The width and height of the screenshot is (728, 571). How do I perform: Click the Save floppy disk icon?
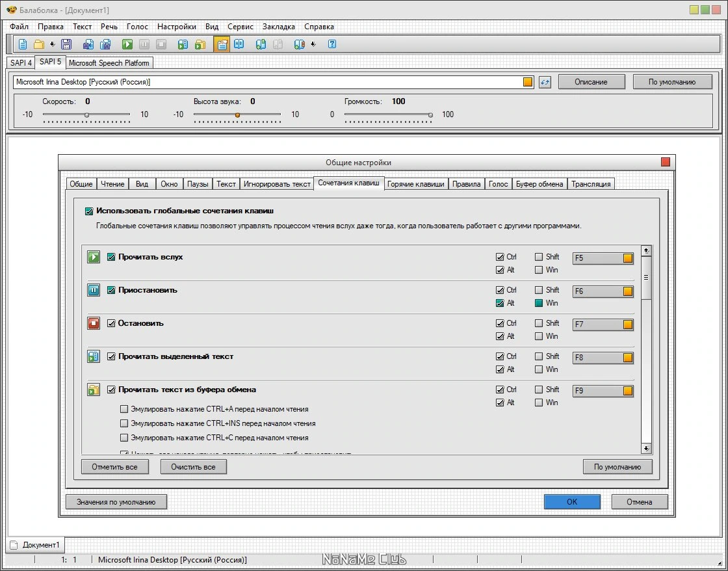click(66, 44)
